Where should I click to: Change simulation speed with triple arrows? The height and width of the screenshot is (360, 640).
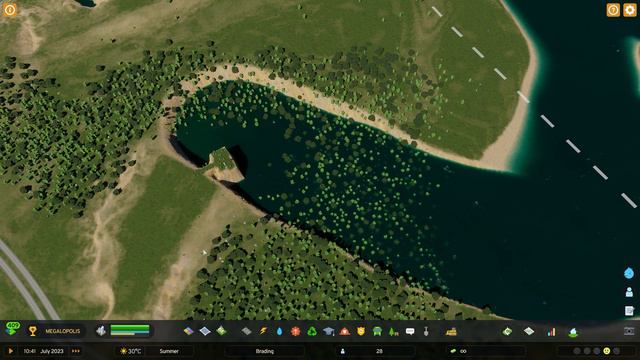(76, 351)
